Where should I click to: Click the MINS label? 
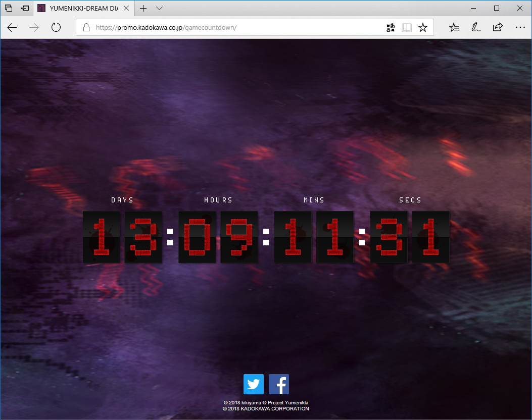tap(314, 200)
